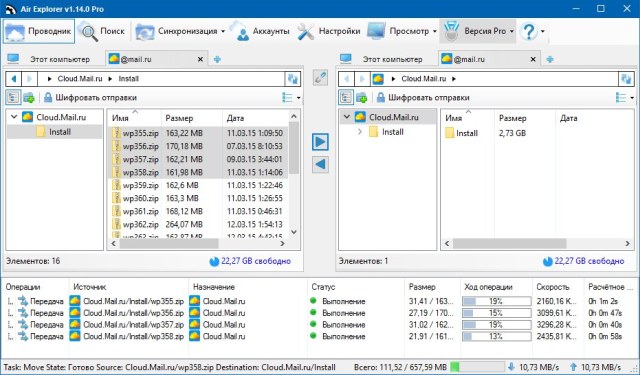Toggle Шифровать отправки in the left pane
Viewport: 640px width, 375px height.
coord(90,98)
